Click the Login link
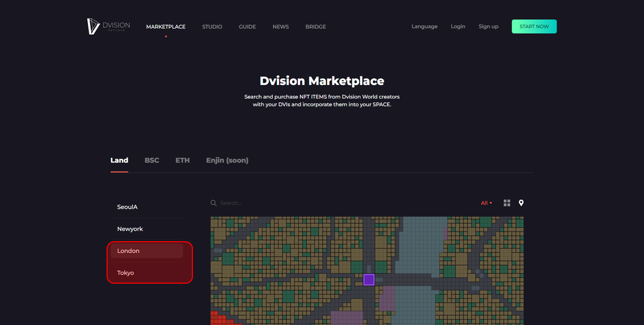The height and width of the screenshot is (325, 644). coord(458,26)
